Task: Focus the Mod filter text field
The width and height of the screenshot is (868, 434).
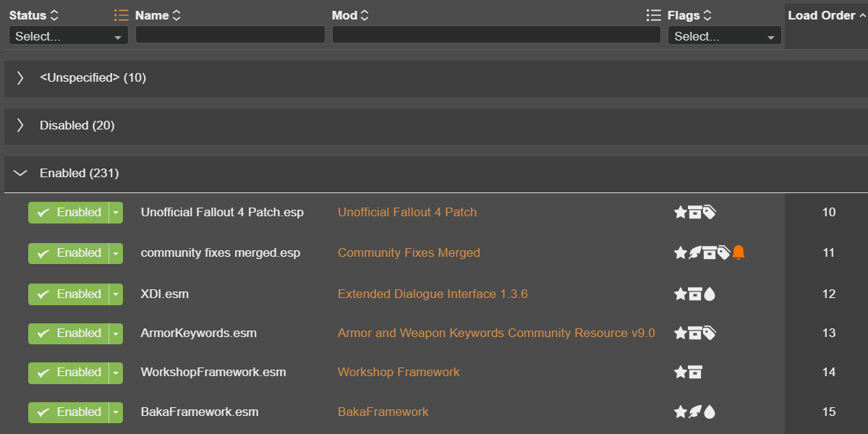Action: coord(496,35)
